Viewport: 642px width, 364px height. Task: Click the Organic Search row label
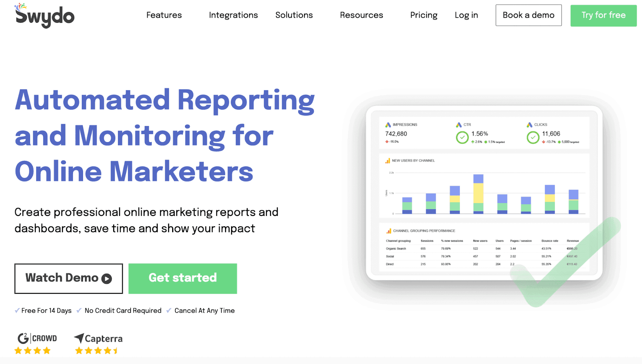click(x=396, y=248)
